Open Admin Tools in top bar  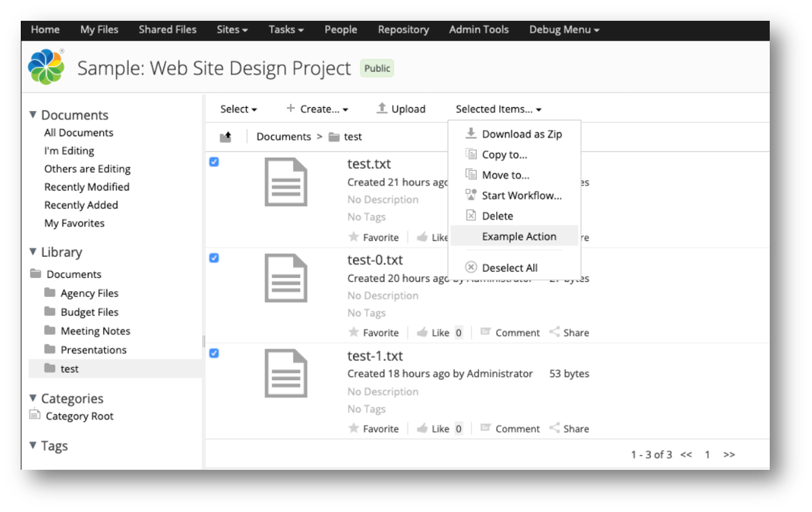(479, 30)
